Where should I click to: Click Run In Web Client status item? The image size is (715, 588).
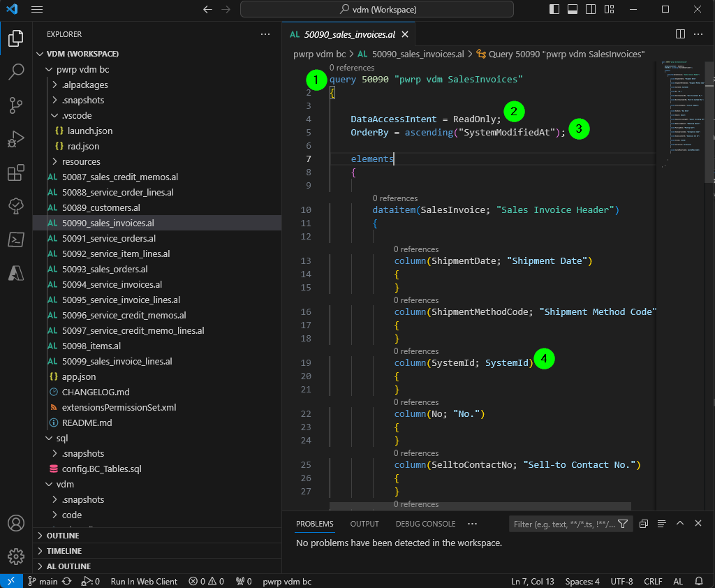[x=144, y=581]
